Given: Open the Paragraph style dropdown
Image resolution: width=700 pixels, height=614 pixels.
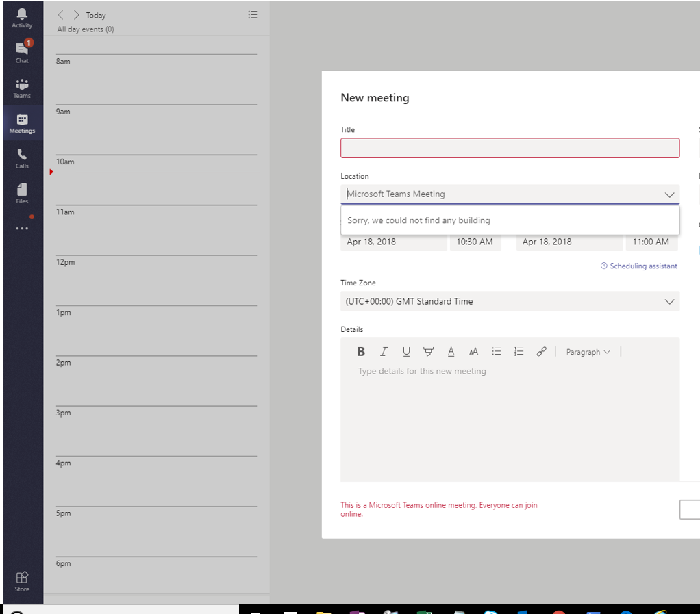Looking at the screenshot, I should coord(588,352).
